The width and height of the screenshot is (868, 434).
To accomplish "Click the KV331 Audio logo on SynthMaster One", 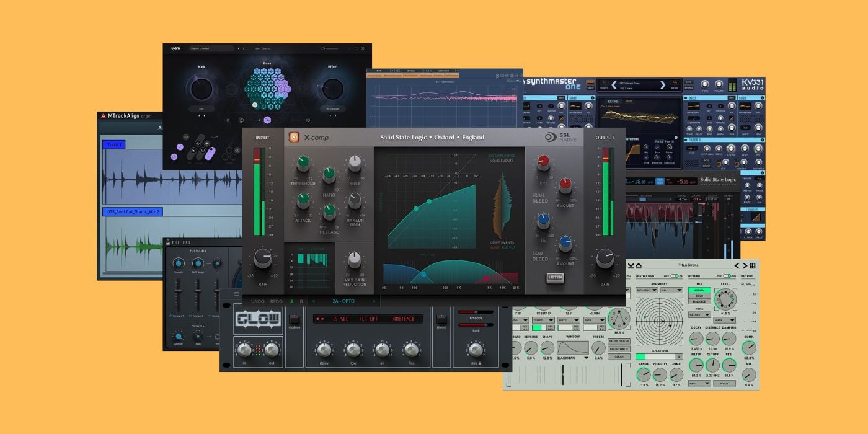I will [753, 84].
